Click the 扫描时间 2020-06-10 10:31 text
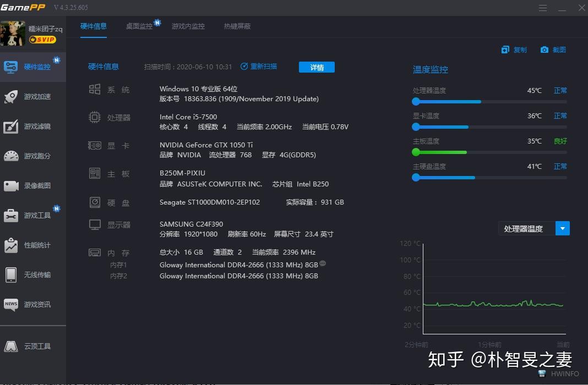588x385 pixels. pyautogui.click(x=188, y=67)
